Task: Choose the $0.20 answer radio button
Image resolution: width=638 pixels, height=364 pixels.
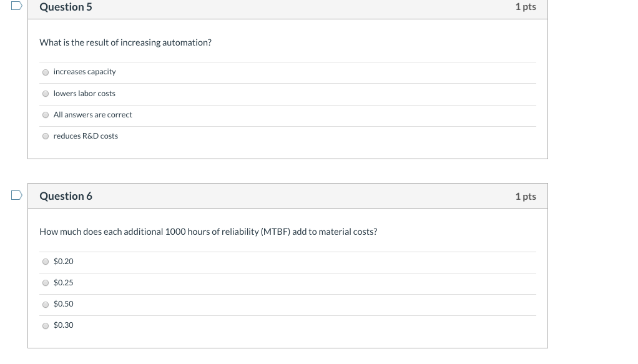Action: [x=46, y=262]
